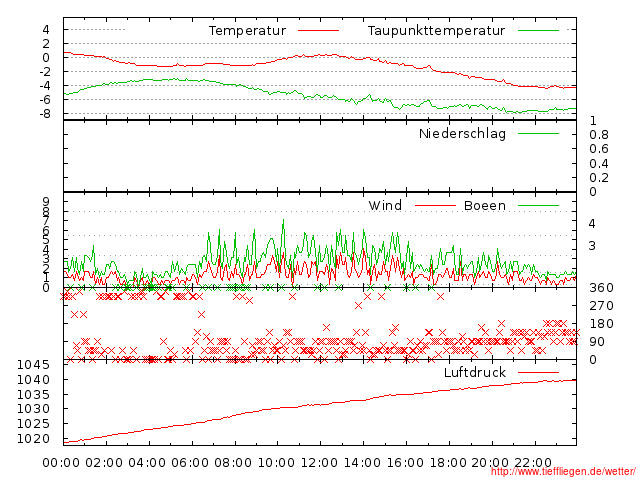Viewport: 640px width, 480px height.
Task: Click the 0.8 precipitation axis label
Action: [599, 135]
